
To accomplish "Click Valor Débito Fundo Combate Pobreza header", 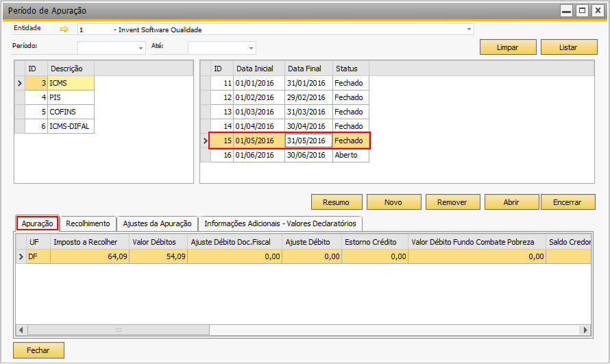I will 477,242.
